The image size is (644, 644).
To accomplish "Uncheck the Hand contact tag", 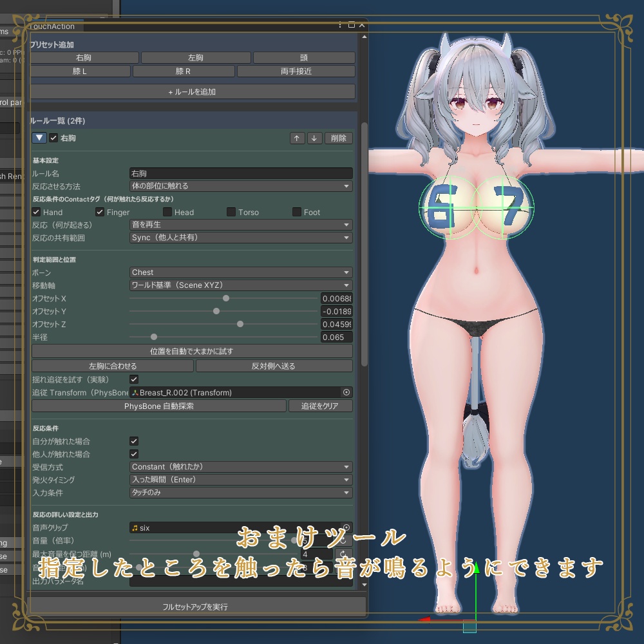I will pyautogui.click(x=36, y=212).
